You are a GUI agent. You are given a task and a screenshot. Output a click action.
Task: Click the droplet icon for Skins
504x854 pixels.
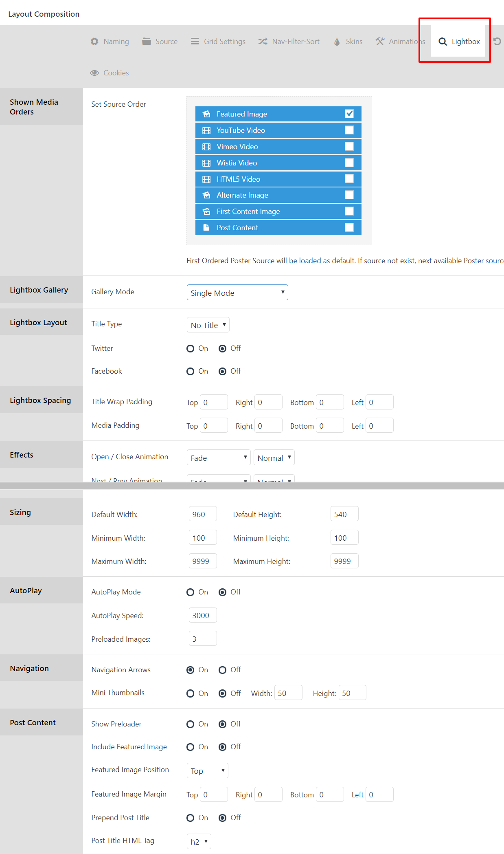point(337,42)
